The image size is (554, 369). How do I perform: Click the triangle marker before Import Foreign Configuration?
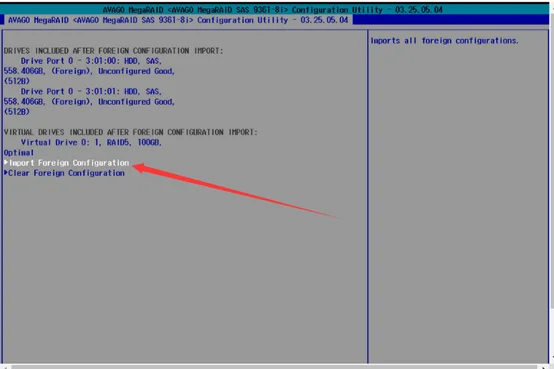(6, 163)
